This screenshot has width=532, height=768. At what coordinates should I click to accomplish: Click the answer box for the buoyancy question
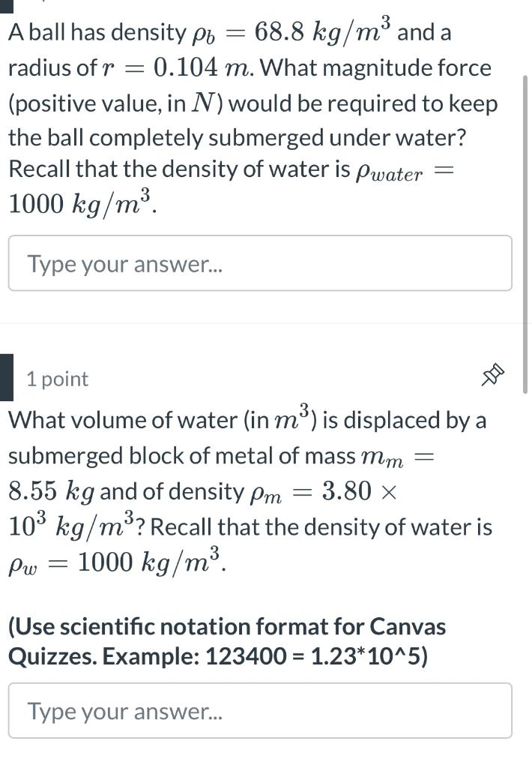(x=260, y=263)
